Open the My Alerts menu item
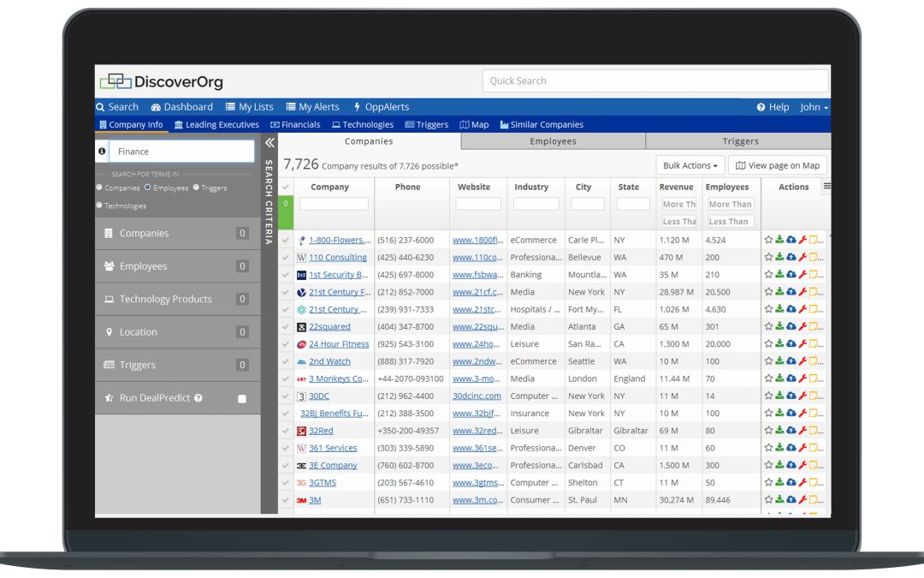Screen dimensions: 924x578 pyautogui.click(x=312, y=107)
